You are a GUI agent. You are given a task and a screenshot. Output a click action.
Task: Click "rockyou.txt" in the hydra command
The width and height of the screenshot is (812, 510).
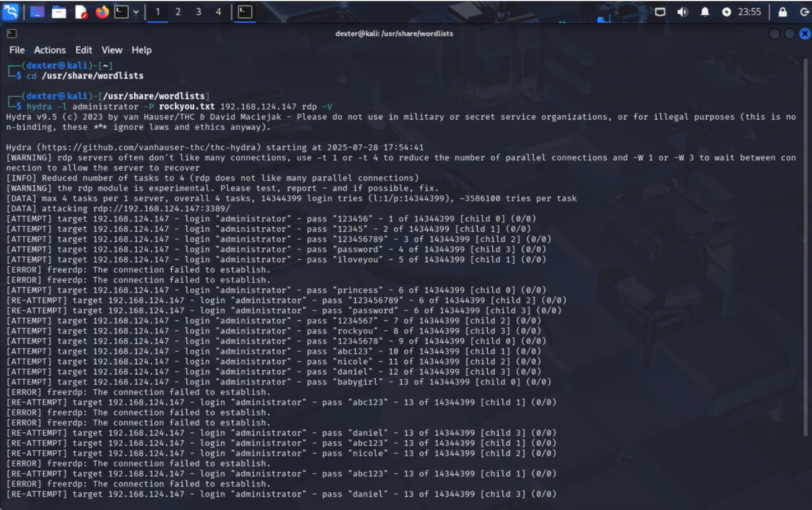click(x=187, y=107)
